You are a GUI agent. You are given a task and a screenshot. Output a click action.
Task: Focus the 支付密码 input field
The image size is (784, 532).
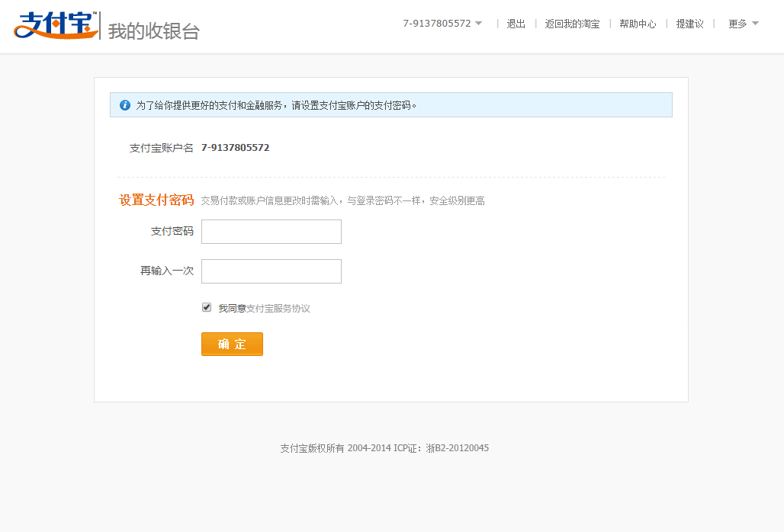(272, 232)
